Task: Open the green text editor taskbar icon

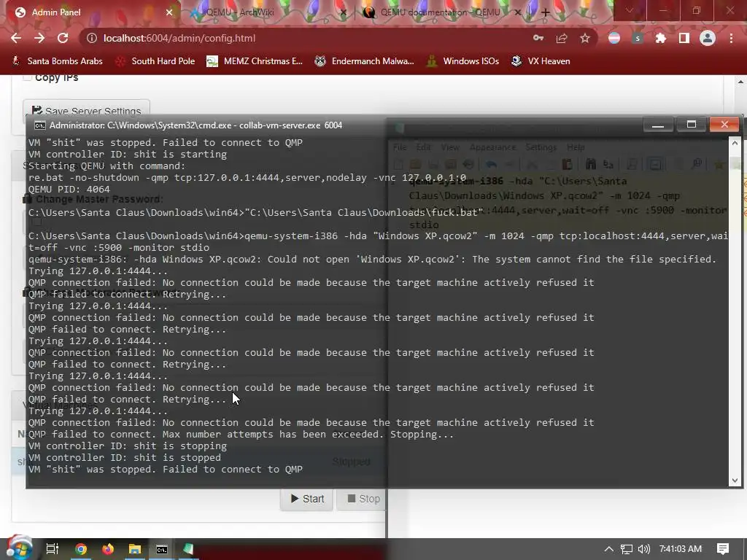Action: [x=189, y=549]
